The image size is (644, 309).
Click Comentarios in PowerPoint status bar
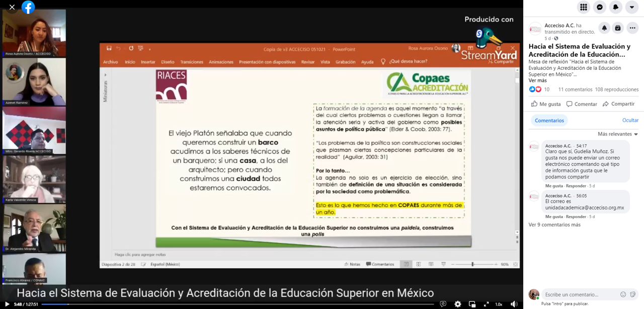tap(380, 264)
